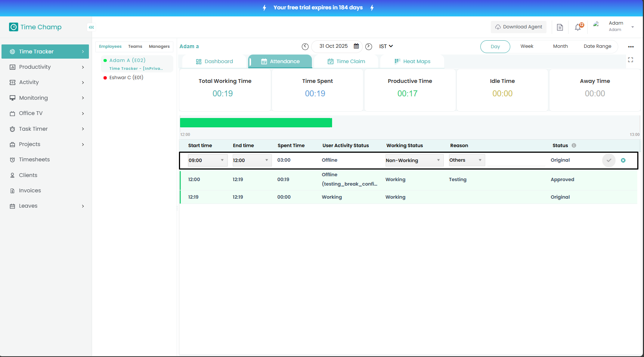644x357 pixels.
Task: Click the green timeline activity bar
Action: tap(256, 123)
